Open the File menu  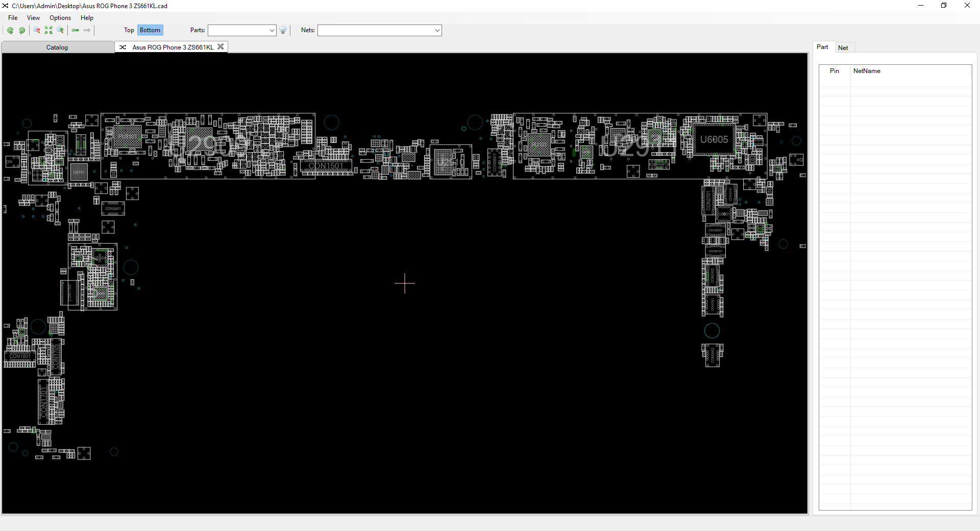click(13, 18)
